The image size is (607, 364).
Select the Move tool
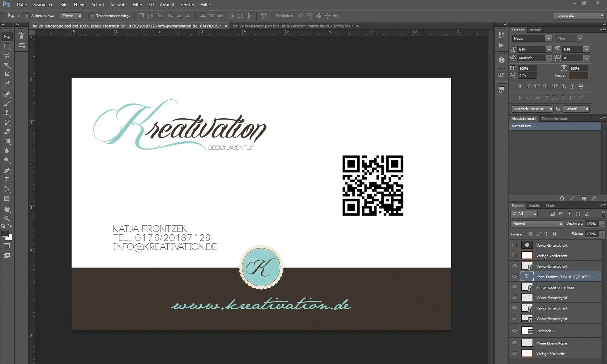click(x=7, y=36)
